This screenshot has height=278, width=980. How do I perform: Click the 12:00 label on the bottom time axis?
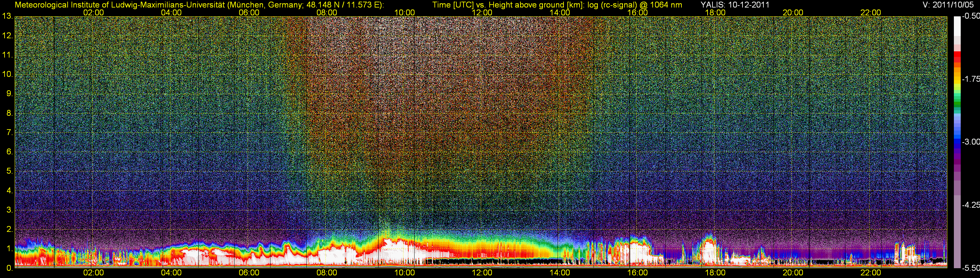482,273
